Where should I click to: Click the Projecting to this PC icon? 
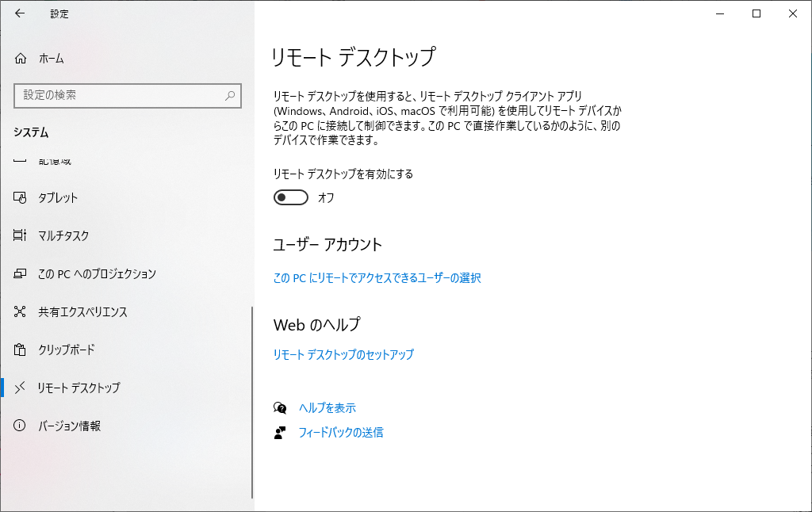pyautogui.click(x=21, y=273)
